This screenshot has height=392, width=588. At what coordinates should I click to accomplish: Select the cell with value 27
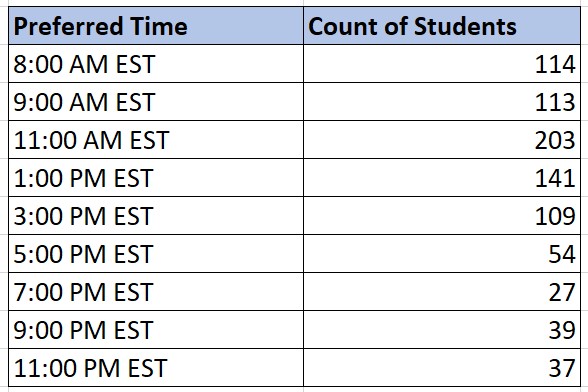[x=442, y=291]
